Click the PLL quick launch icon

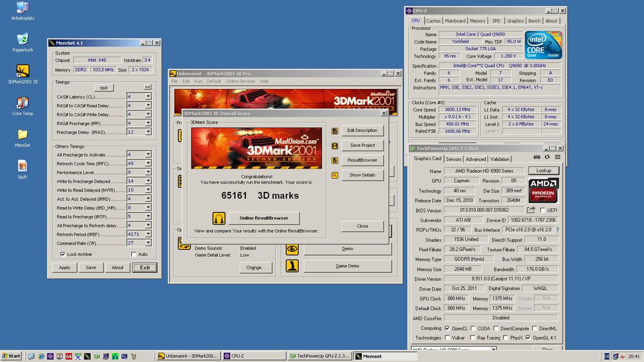(124, 356)
